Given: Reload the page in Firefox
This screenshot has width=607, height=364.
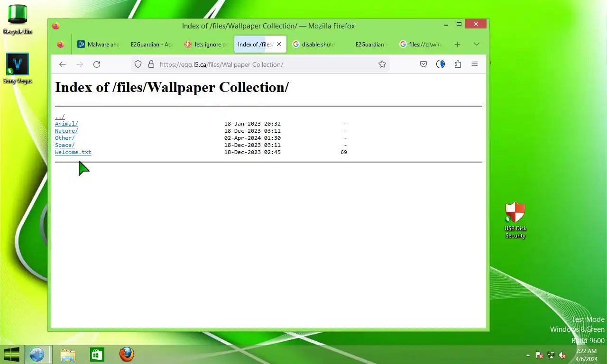Looking at the screenshot, I should [x=97, y=64].
